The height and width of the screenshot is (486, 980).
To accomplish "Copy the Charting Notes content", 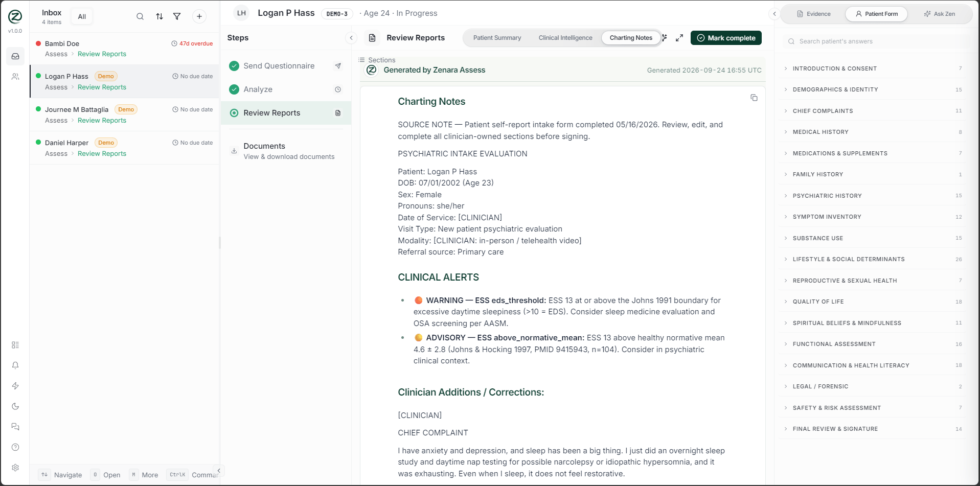I will 754,98.
